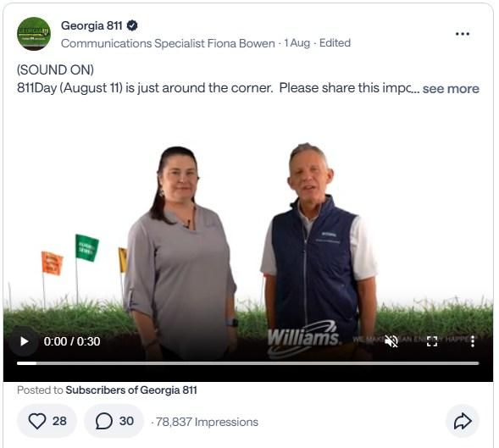This screenshot has height=448, width=499.
Task: Open video in fullscreen mode
Action: (432, 341)
